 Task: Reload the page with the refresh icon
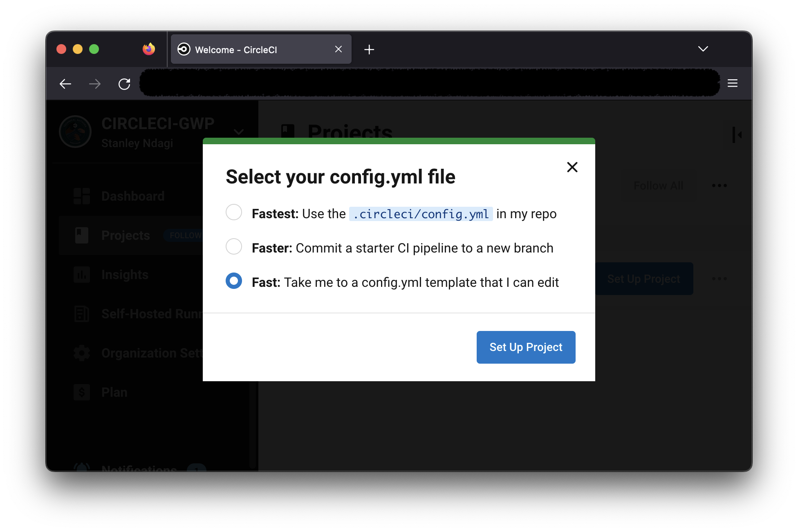point(124,84)
